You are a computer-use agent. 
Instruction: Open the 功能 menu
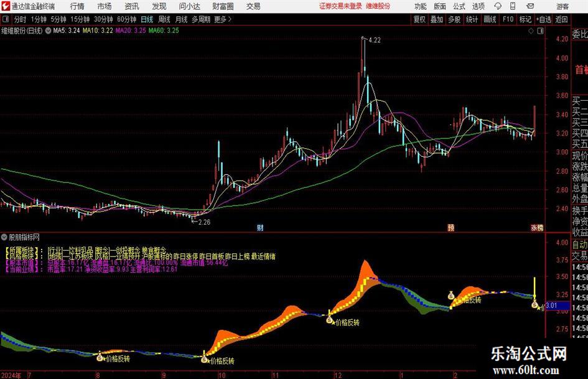click(421, 6)
